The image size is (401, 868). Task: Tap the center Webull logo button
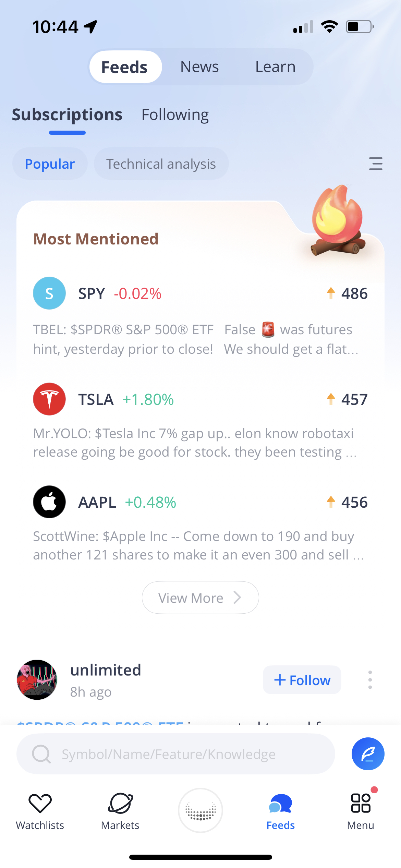pyautogui.click(x=200, y=810)
